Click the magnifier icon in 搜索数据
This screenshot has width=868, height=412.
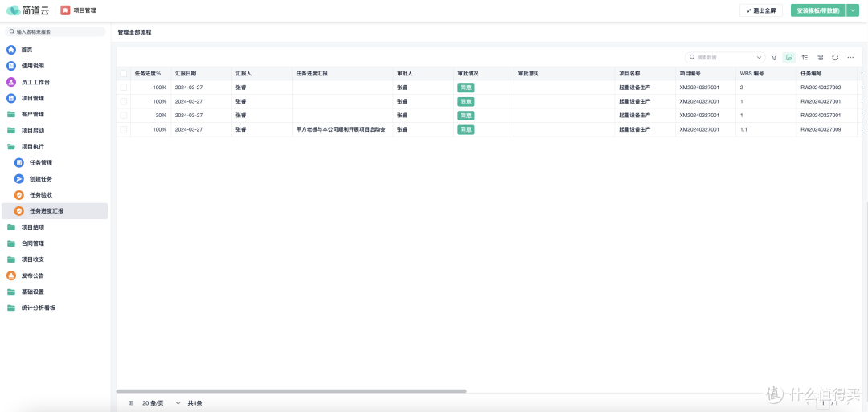(x=693, y=58)
